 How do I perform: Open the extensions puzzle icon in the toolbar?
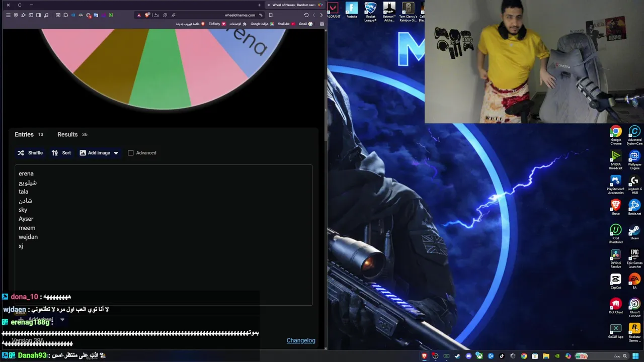tap(65, 15)
